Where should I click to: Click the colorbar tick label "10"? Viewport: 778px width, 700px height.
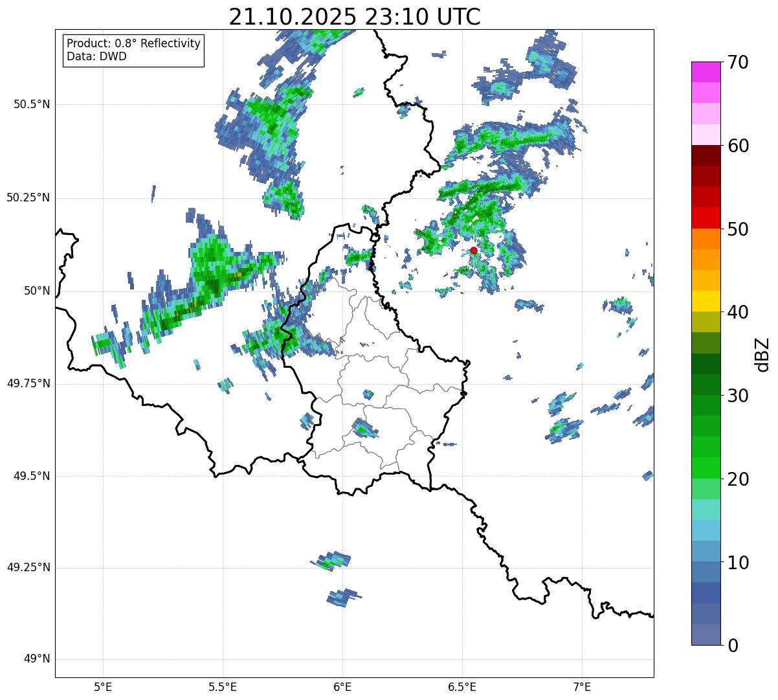tap(738, 562)
